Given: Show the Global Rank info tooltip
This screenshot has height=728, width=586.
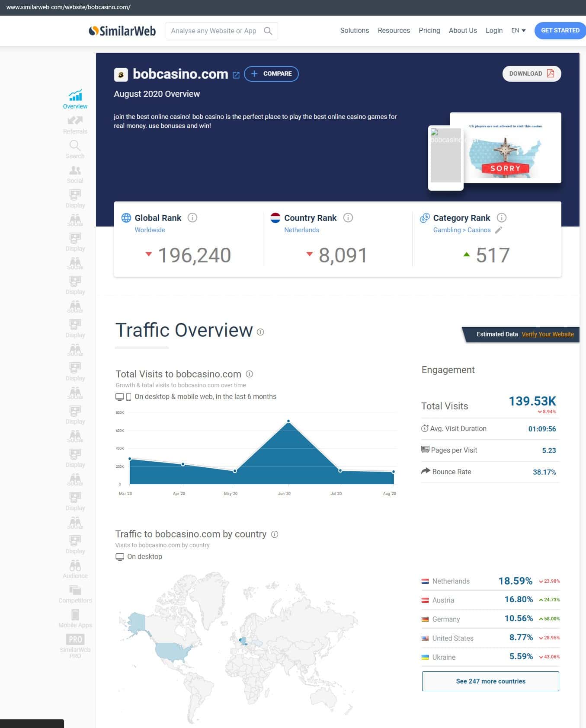Looking at the screenshot, I should tap(192, 217).
